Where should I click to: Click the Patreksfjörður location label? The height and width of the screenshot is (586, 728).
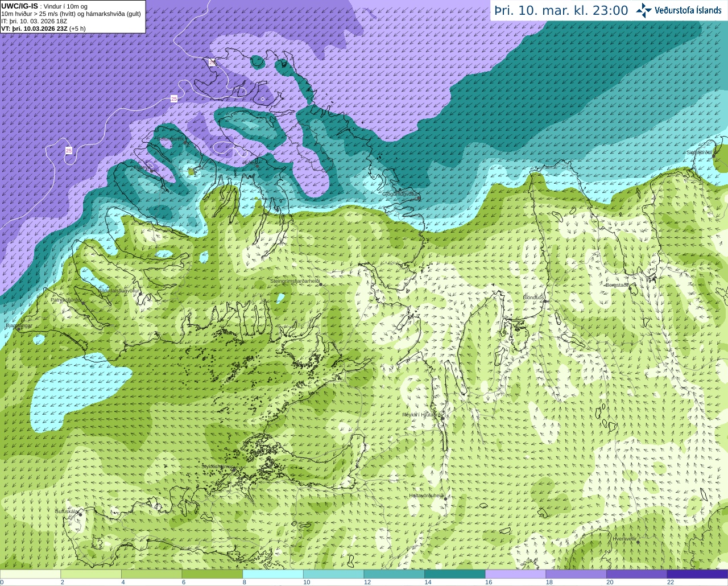tap(66, 299)
